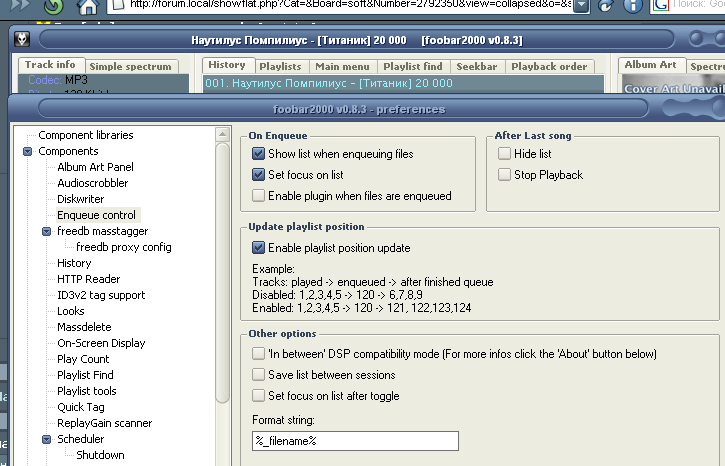Viewport: 725px width, 466px height.
Task: Select Massdelete in the tree
Action: click(84, 327)
